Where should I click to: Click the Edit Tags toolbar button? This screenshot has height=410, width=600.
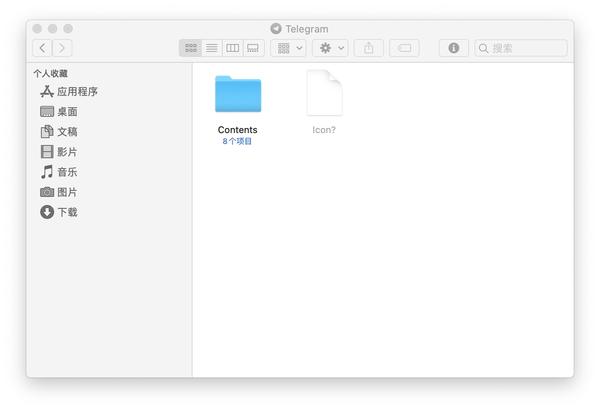click(x=404, y=48)
